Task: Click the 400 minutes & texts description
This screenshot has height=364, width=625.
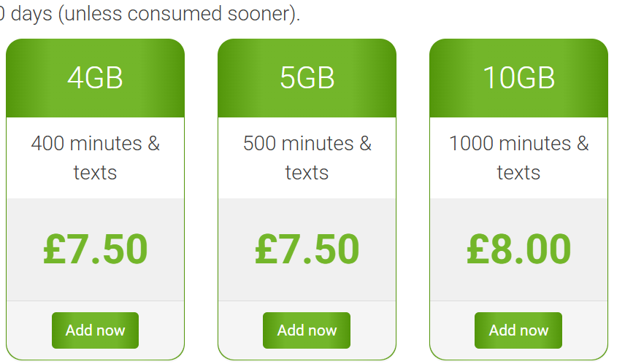Action: coord(95,158)
